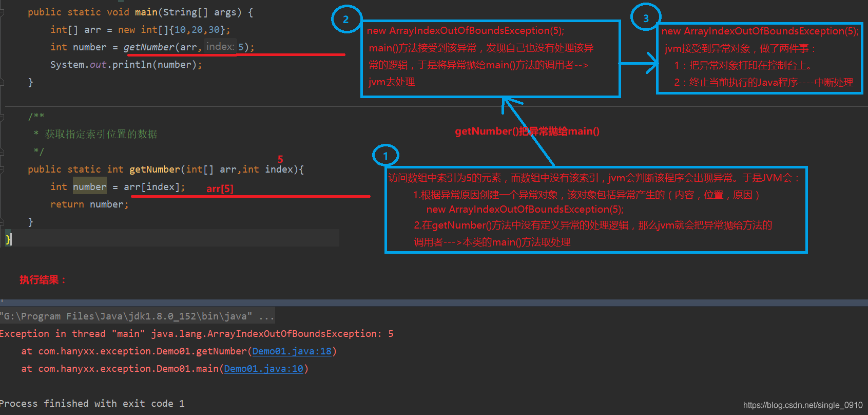Click 'at com.hanyxx.exception.Demo01.getNumber' trace text
The width and height of the screenshot is (868, 415).
point(134,351)
